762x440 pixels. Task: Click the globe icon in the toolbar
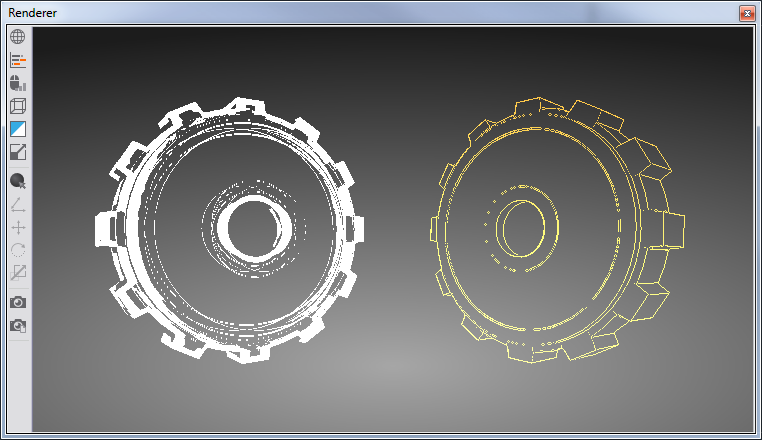coord(18,37)
